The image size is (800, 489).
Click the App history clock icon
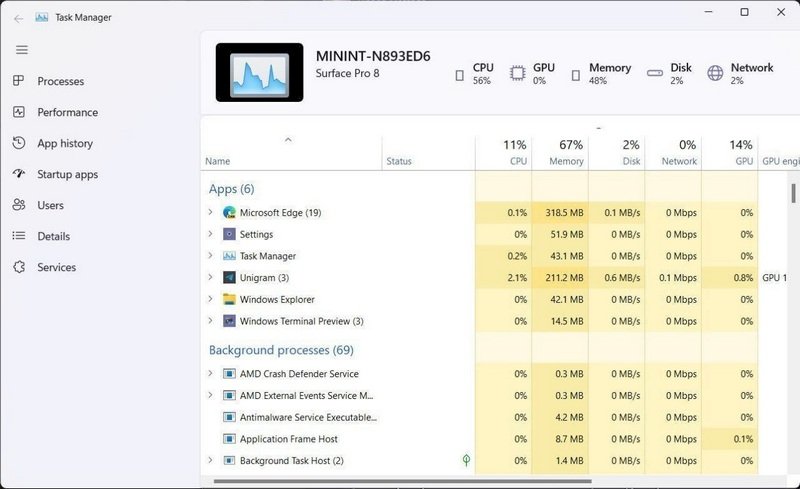coord(19,143)
